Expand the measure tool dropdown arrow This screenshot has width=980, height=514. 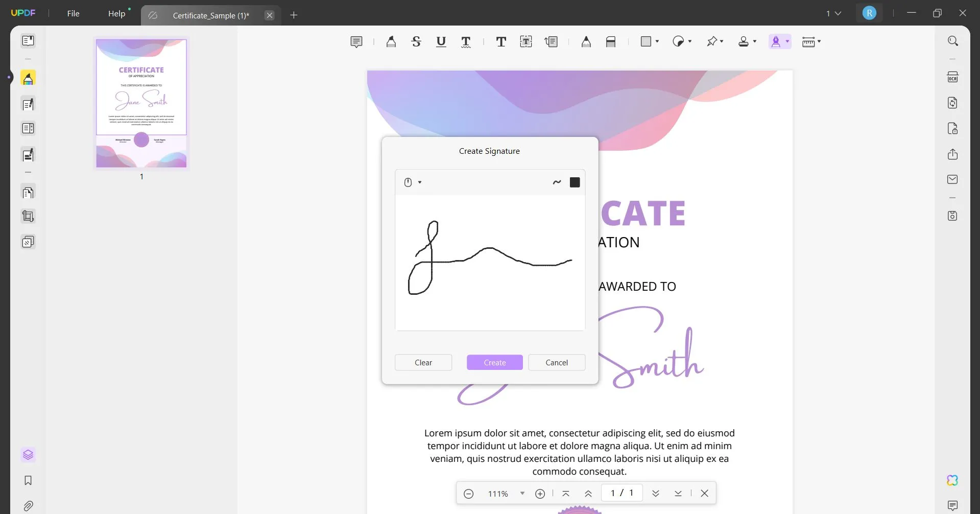819,41
